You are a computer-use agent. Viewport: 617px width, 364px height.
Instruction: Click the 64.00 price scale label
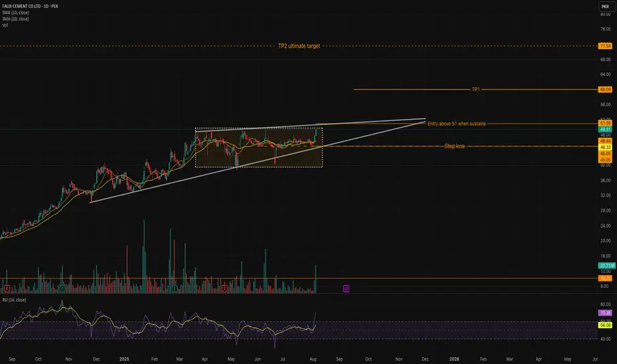pos(605,74)
